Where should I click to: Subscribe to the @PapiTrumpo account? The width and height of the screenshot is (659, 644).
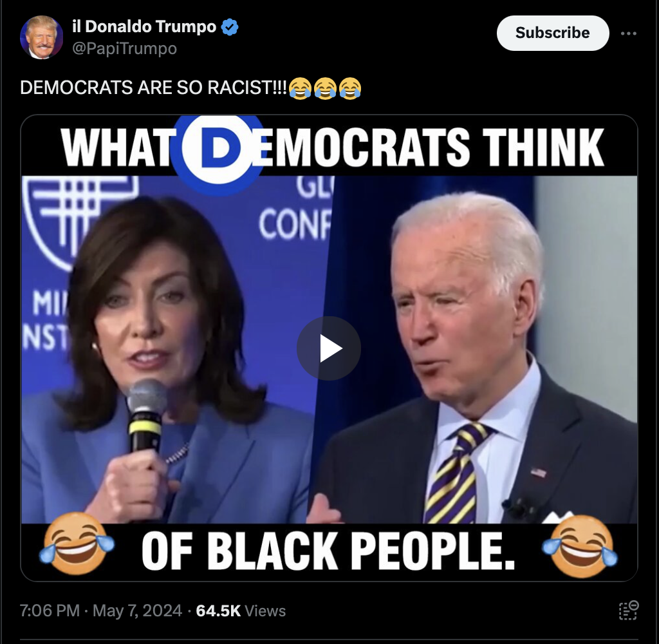(x=553, y=33)
